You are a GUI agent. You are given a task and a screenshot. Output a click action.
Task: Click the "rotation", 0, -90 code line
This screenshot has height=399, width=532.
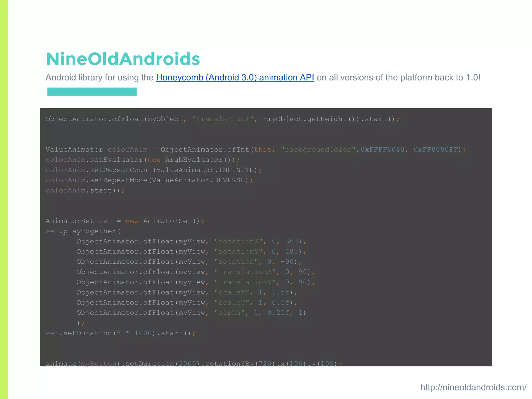[x=189, y=262]
